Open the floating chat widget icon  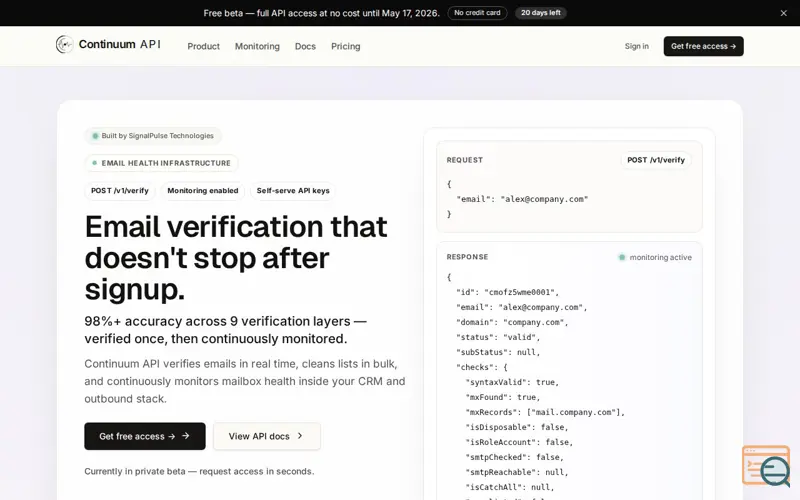(x=766, y=466)
